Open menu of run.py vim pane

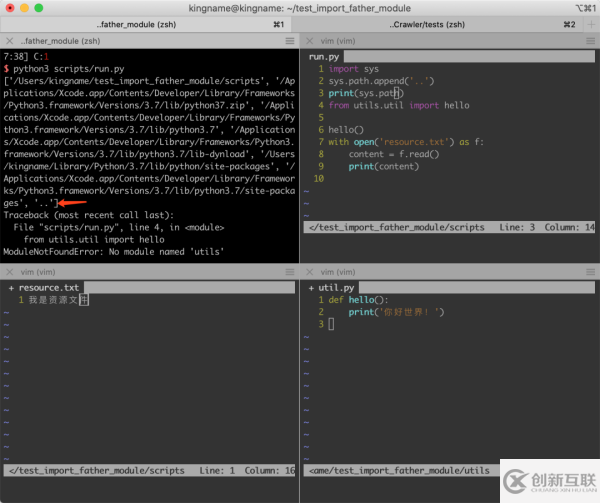pos(590,41)
